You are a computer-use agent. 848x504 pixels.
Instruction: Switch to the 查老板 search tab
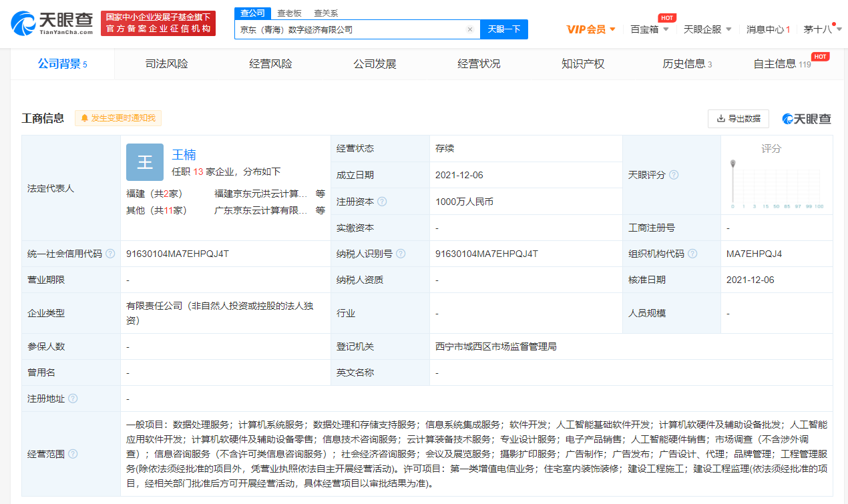point(290,13)
